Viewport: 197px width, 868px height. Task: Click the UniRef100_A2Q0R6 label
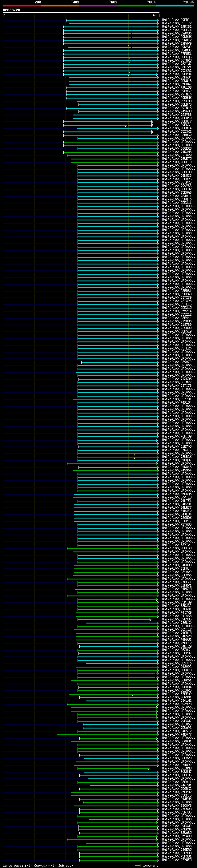(x=176, y=179)
